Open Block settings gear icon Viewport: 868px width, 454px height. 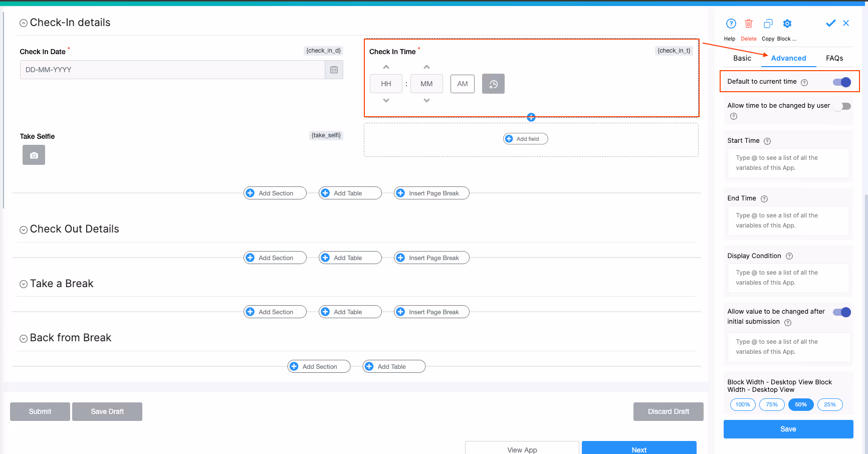coord(787,24)
